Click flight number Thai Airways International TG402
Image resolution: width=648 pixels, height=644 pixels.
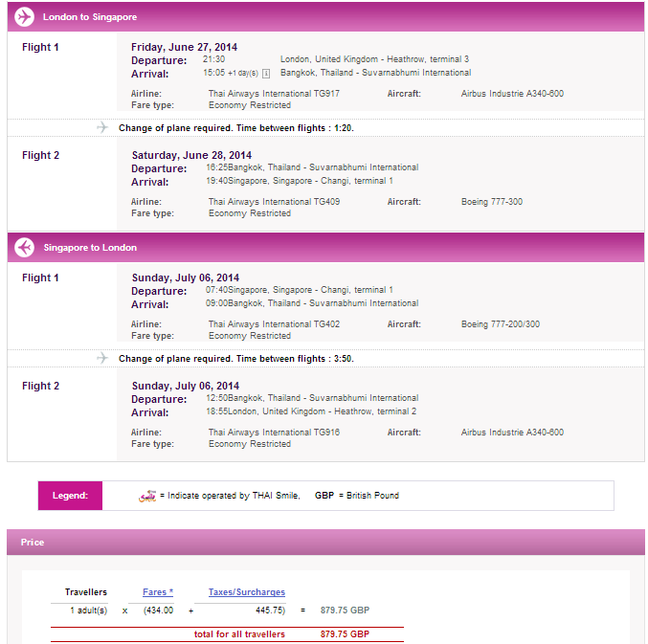(x=274, y=324)
